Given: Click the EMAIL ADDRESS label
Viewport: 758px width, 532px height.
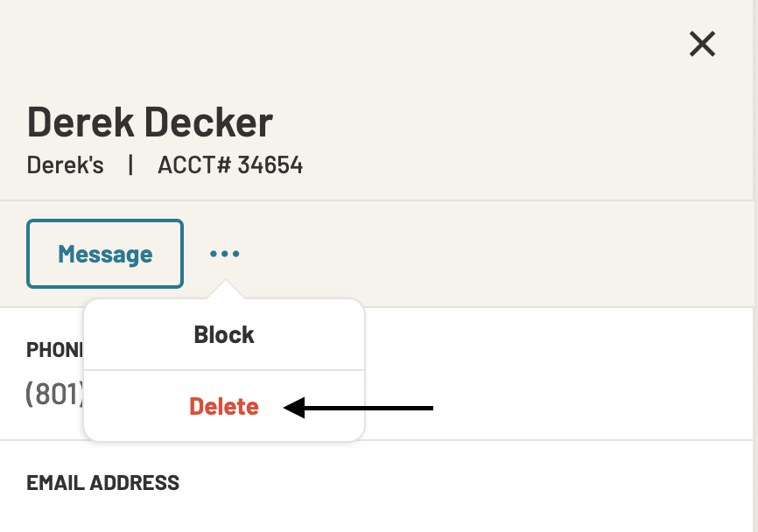Looking at the screenshot, I should click(102, 483).
